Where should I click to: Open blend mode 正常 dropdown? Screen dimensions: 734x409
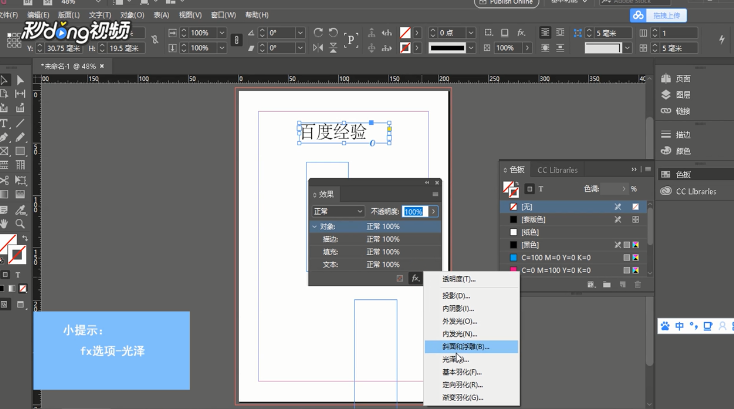pos(338,212)
